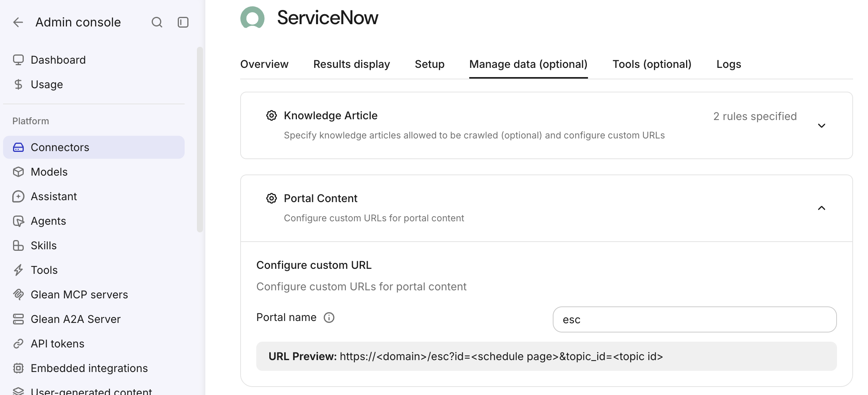Open Skills in the sidebar

click(94, 245)
